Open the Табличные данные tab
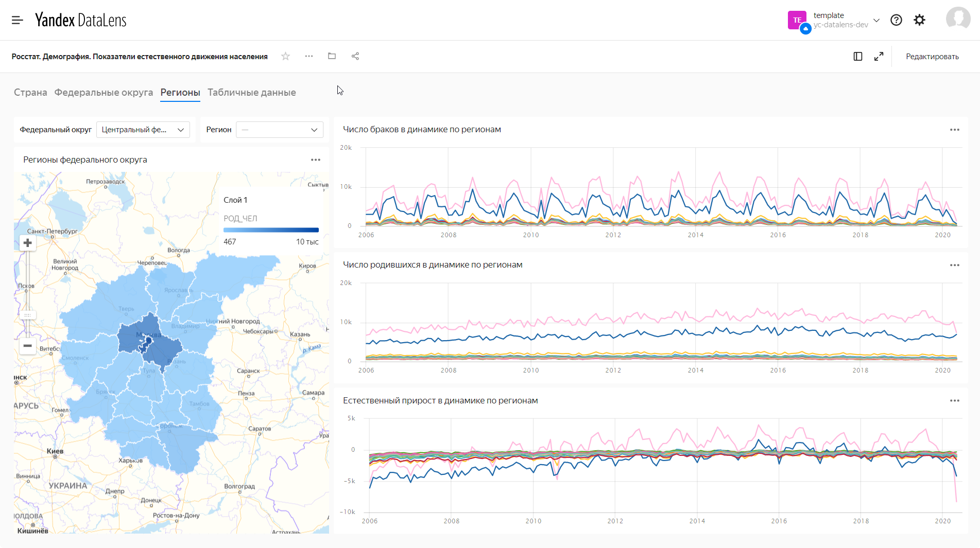Viewport: 980px width, 548px height. pyautogui.click(x=252, y=93)
